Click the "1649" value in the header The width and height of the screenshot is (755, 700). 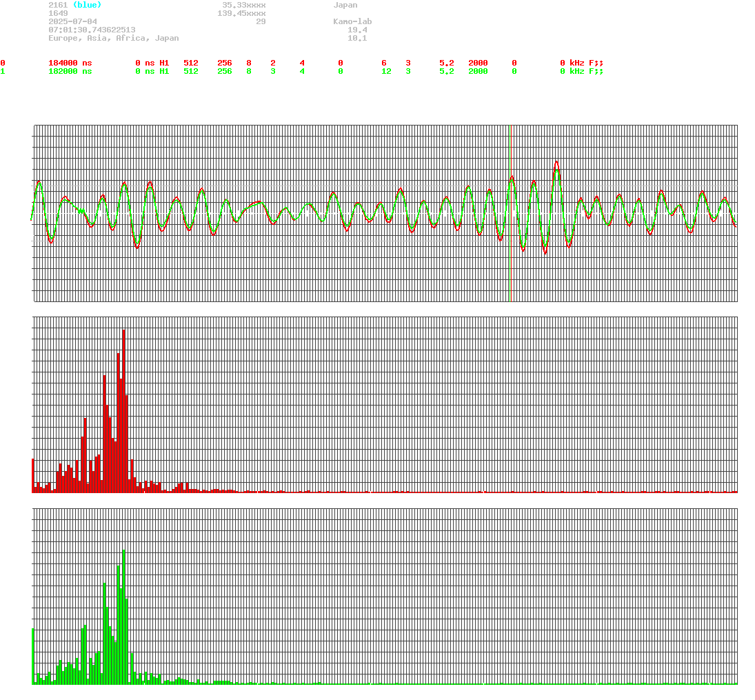(58, 14)
